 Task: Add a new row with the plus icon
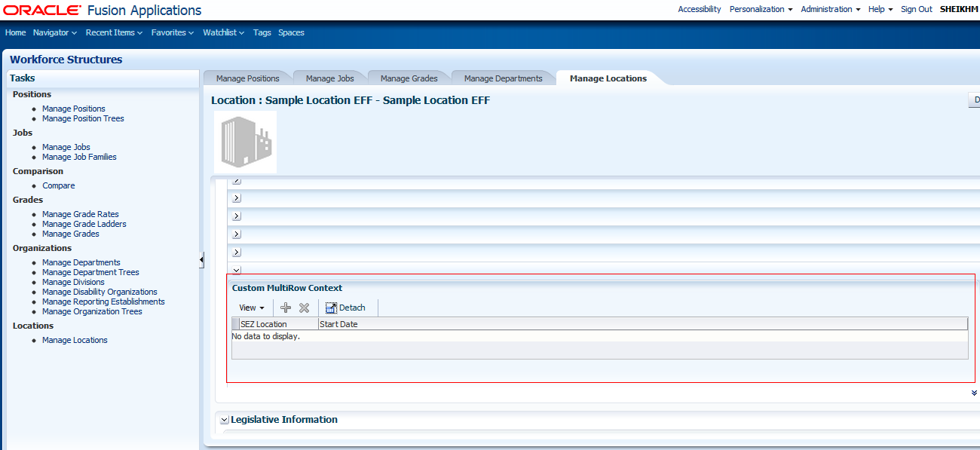tap(285, 308)
